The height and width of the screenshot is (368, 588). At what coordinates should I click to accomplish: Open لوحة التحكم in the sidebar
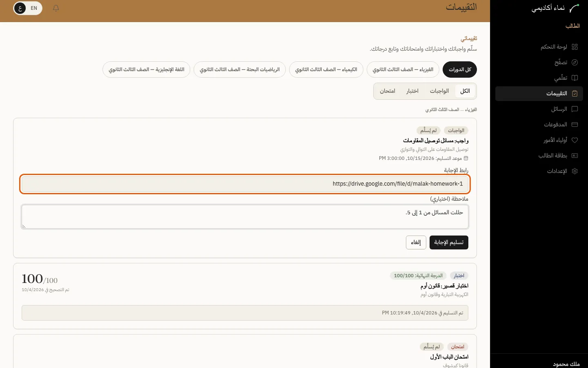(x=539, y=47)
